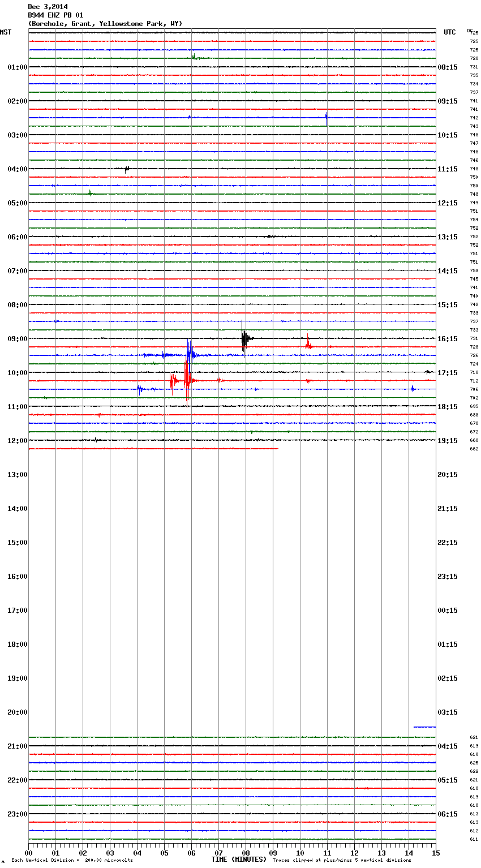Click the '13:00' MST time label
Image resolution: width=481 pixels, height=868 pixels.
(x=17, y=475)
